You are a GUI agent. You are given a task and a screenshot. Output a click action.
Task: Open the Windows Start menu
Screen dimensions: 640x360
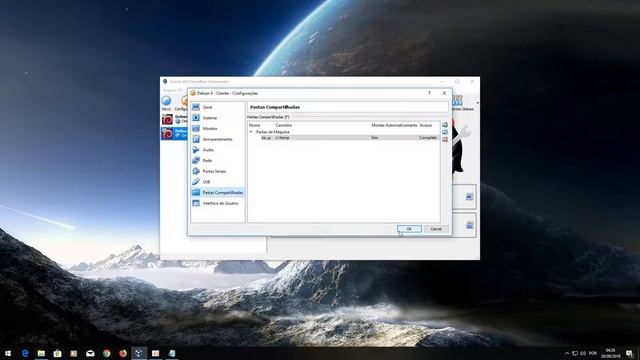coord(8,353)
